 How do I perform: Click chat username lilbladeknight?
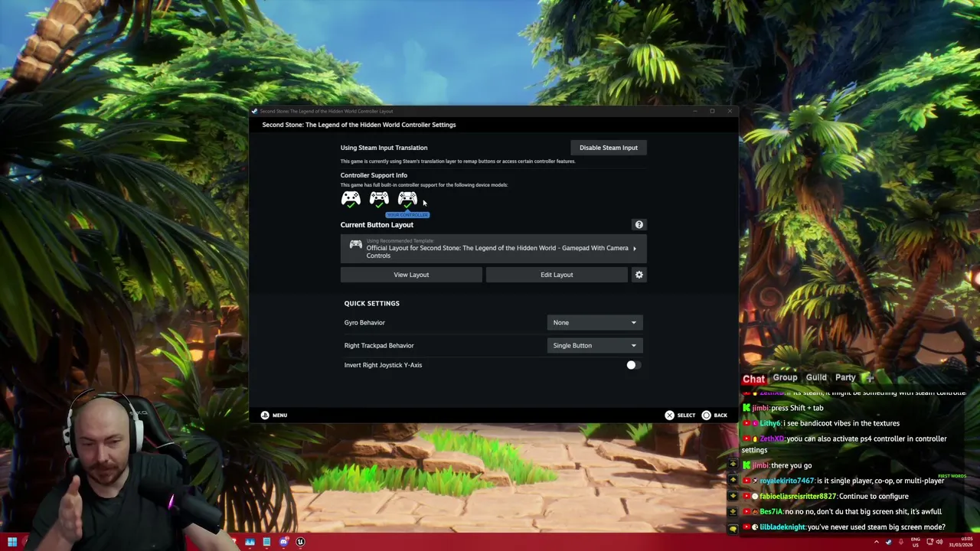click(782, 527)
